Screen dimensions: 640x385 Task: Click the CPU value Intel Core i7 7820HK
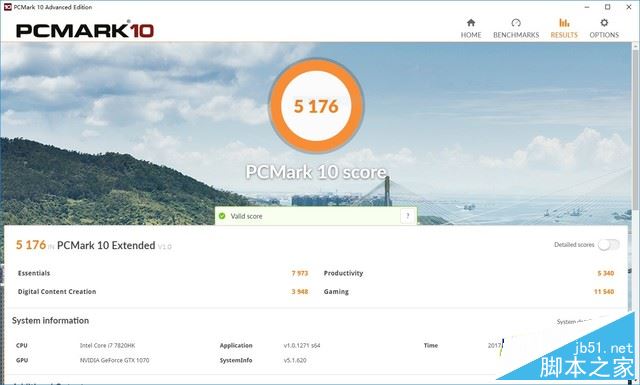coord(107,345)
